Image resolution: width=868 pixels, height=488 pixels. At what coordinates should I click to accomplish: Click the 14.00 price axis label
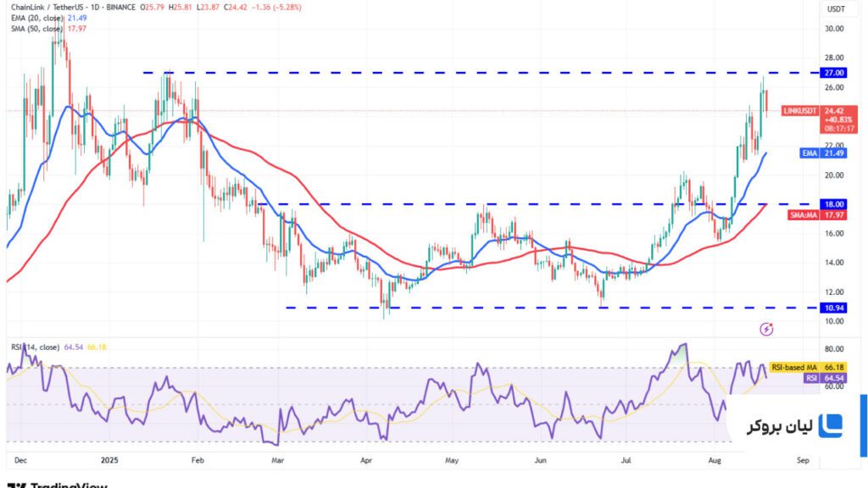point(834,263)
